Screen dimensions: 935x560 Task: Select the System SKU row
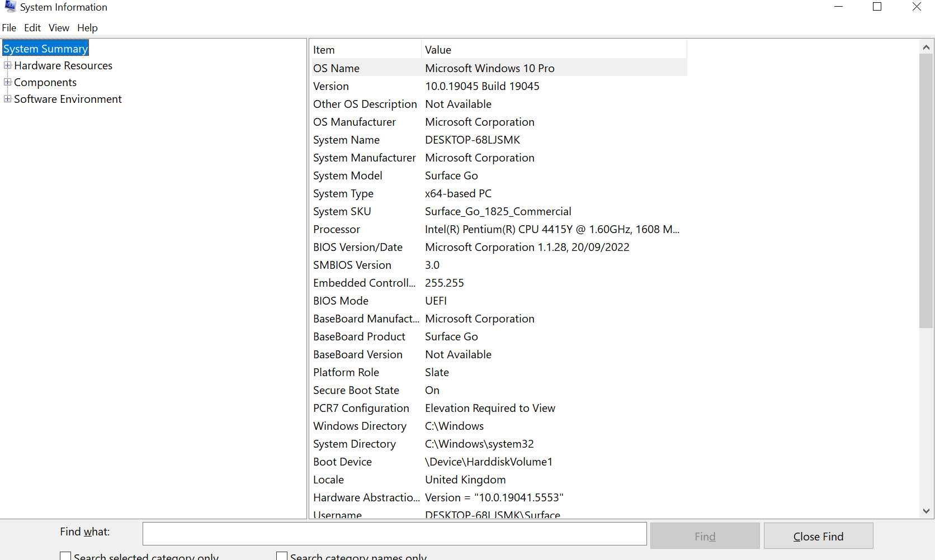(498, 211)
